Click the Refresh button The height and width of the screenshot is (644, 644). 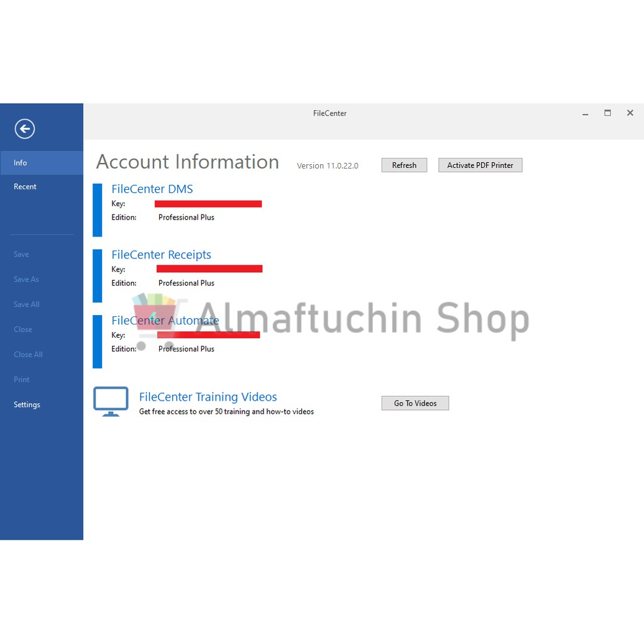404,165
